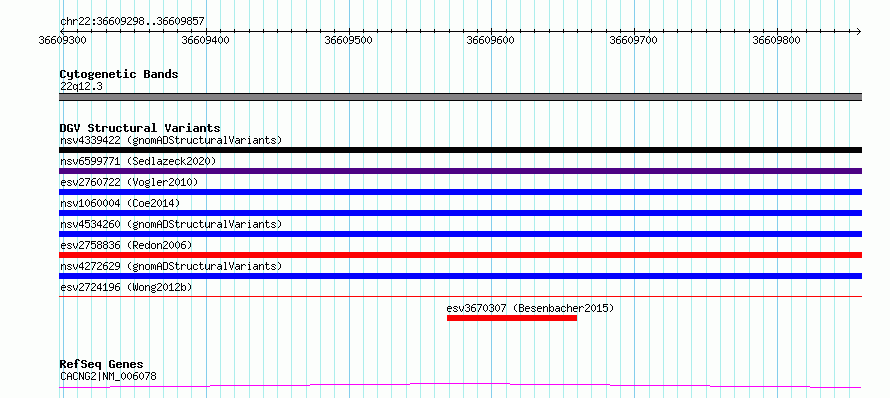
Task: Click ruler position 36609500
Action: click(348, 40)
